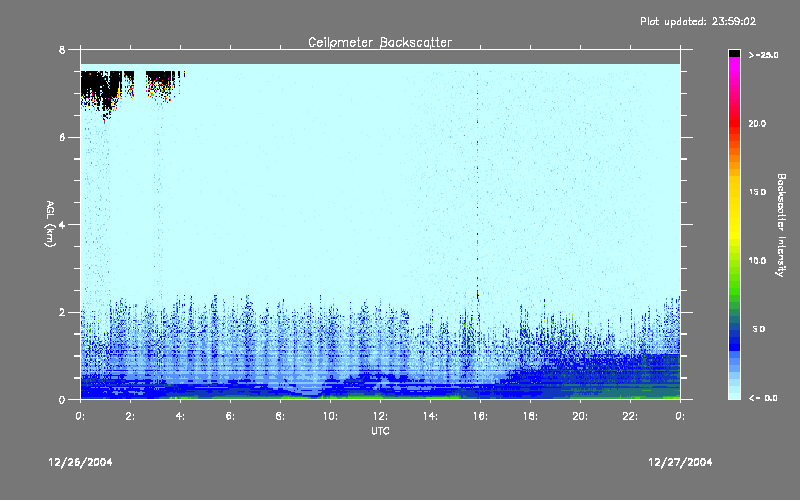Click the '8' km altitude tick label
800x500 pixels.
[x=62, y=50]
